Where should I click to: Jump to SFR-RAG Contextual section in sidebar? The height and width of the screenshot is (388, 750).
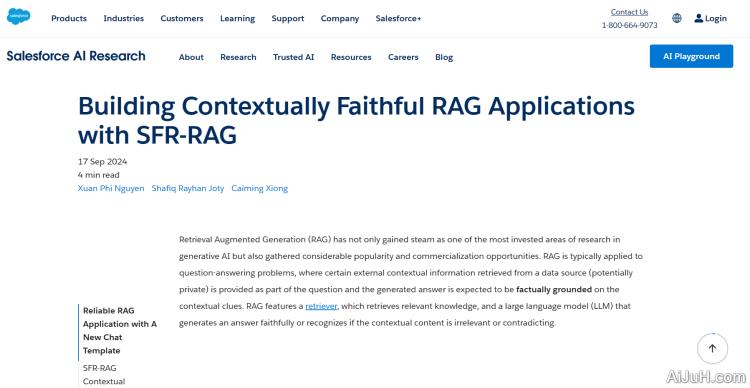(104, 375)
